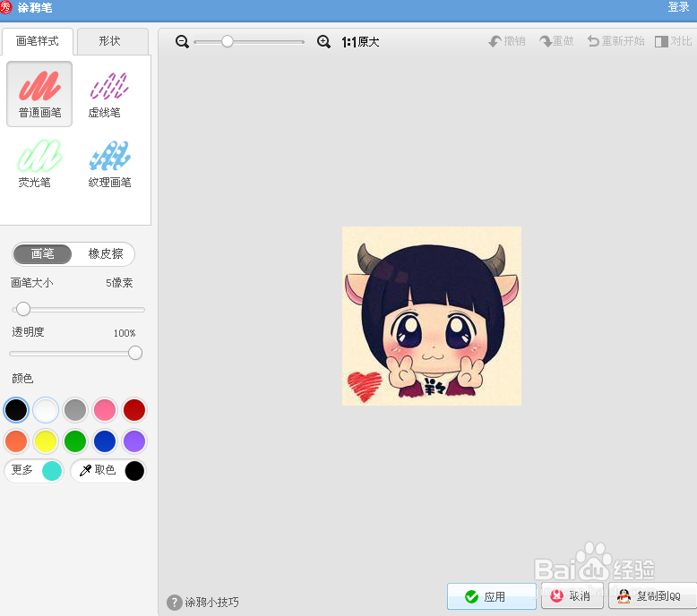
Task: Click 登录 to log in
Action: point(678,7)
